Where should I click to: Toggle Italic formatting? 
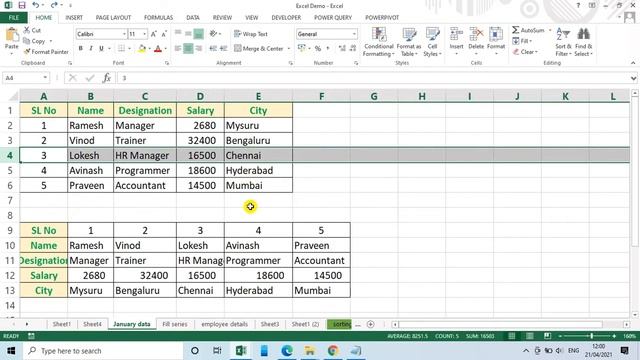pyautogui.click(x=91, y=49)
